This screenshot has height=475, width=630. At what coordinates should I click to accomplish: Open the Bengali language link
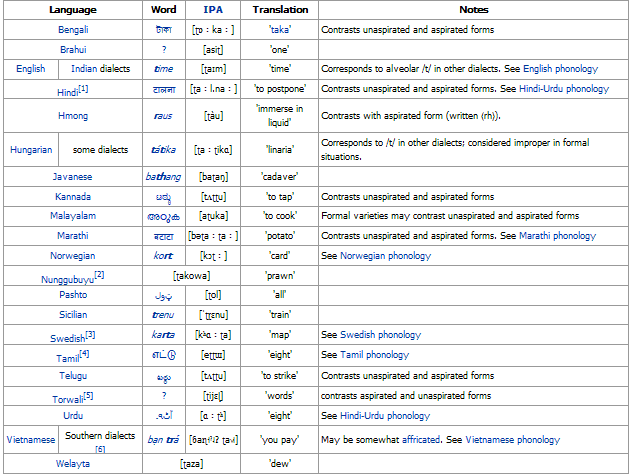[x=73, y=29]
